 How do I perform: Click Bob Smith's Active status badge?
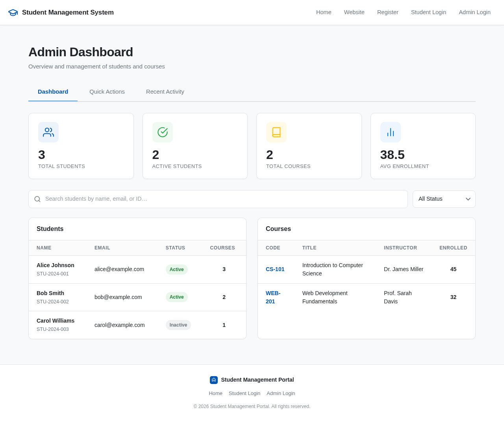tap(176, 297)
